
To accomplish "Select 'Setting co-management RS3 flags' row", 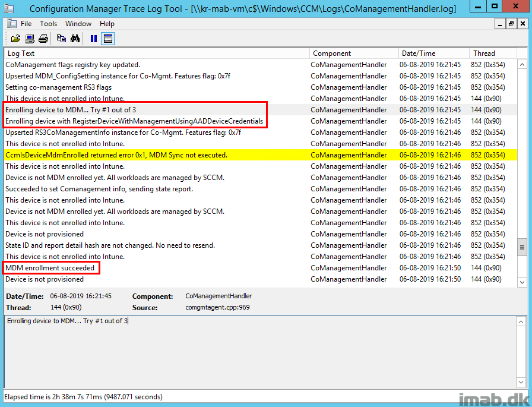I will coord(261,87).
